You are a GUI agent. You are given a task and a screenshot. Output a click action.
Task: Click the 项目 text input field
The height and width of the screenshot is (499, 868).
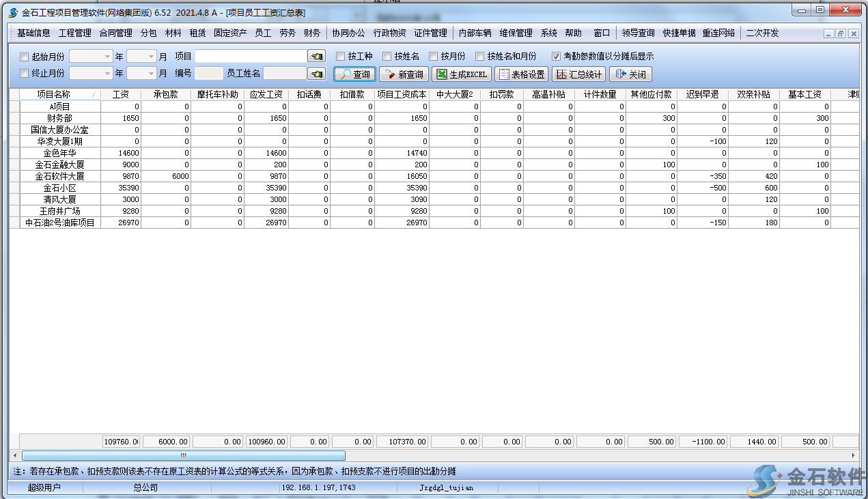click(x=251, y=56)
